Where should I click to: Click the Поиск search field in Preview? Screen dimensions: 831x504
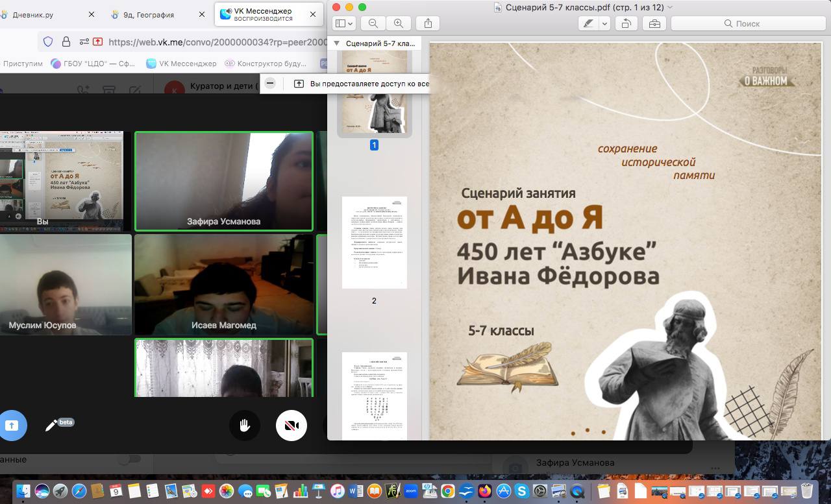tap(747, 23)
